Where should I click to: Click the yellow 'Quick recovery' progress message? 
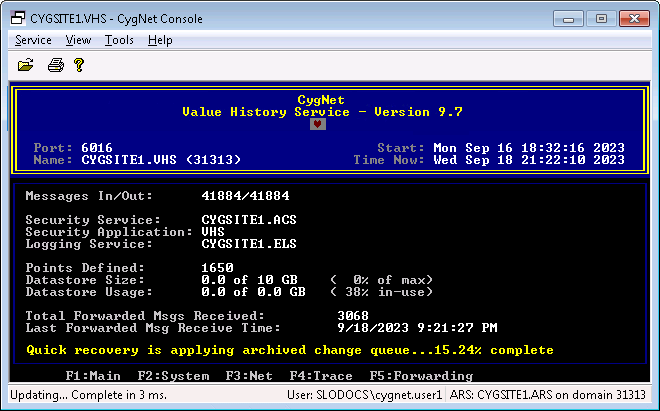(290, 350)
